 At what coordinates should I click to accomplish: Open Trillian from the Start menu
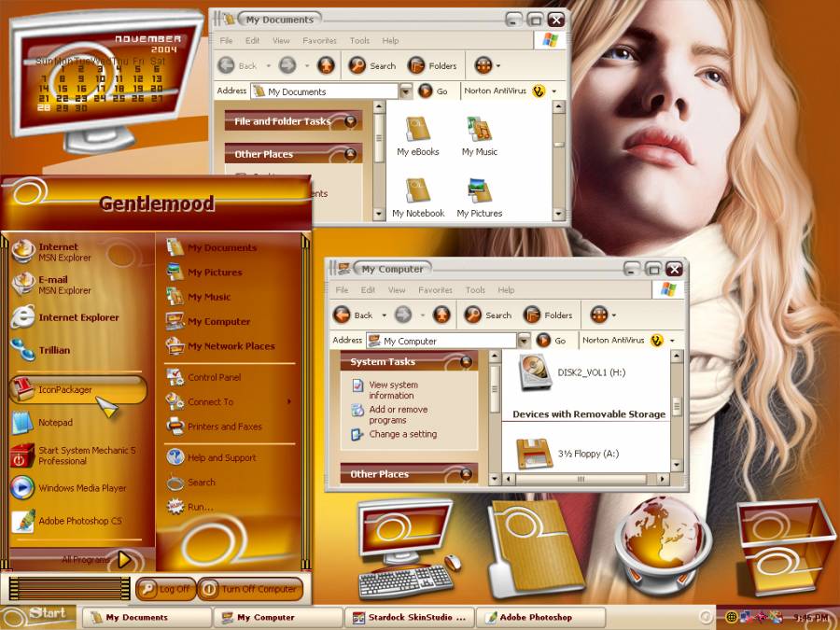[53, 351]
